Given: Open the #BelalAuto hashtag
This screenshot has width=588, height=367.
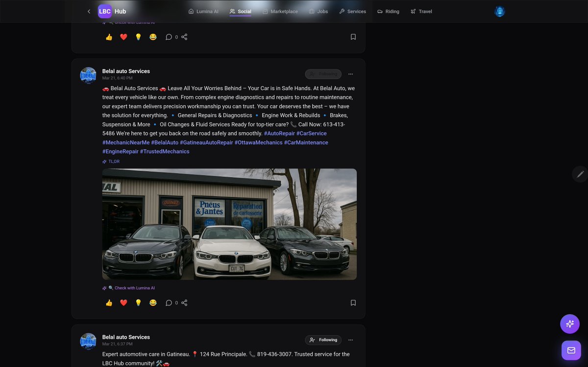Looking at the screenshot, I should (165, 143).
